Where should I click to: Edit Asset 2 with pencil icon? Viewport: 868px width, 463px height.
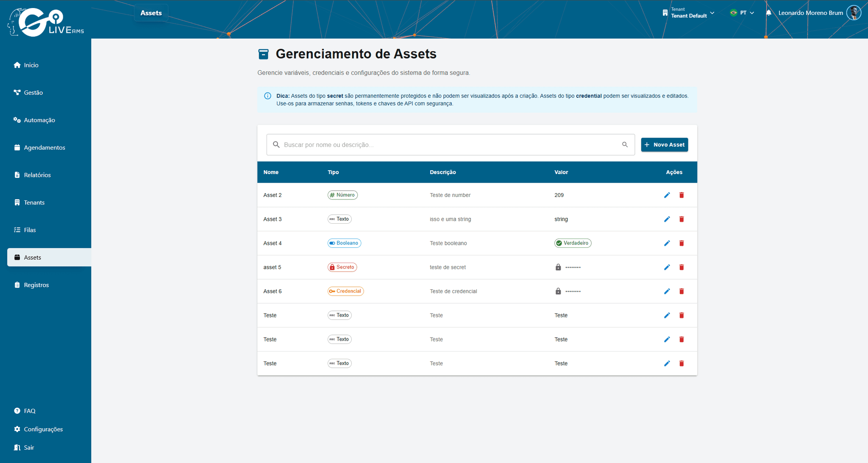pyautogui.click(x=667, y=195)
